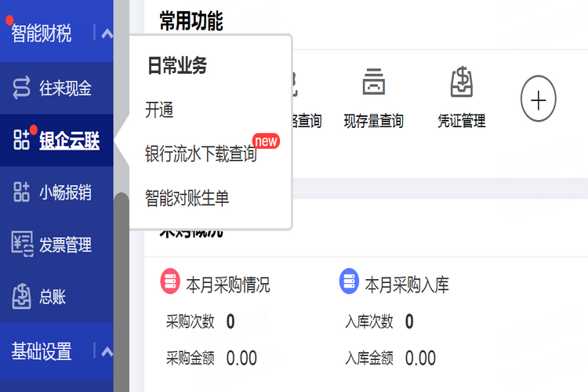Open 小畅报销 icon in sidebar

[21, 193]
